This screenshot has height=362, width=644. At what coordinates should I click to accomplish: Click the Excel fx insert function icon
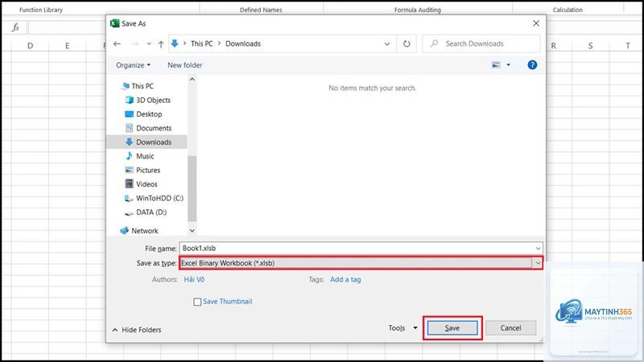15,27
